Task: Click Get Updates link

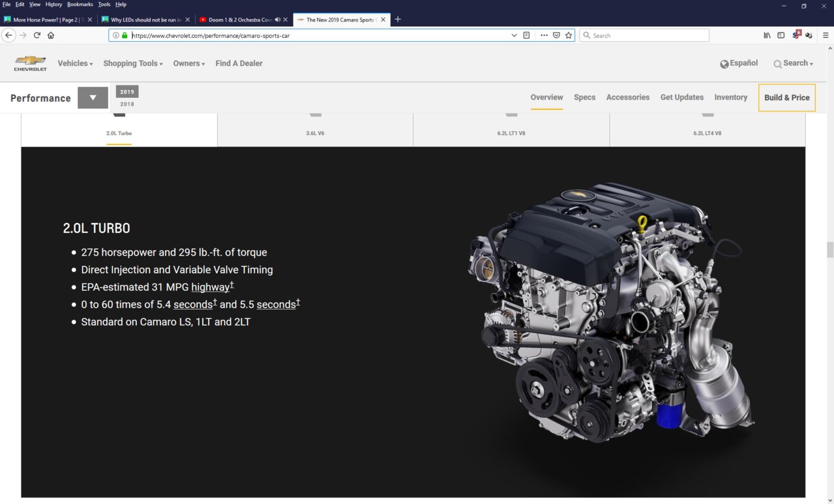Action: 682,97
